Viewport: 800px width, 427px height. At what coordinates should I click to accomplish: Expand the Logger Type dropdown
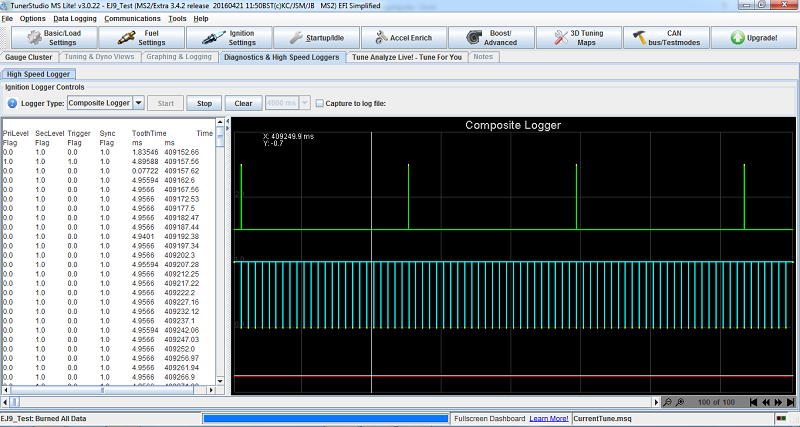pyautogui.click(x=138, y=103)
